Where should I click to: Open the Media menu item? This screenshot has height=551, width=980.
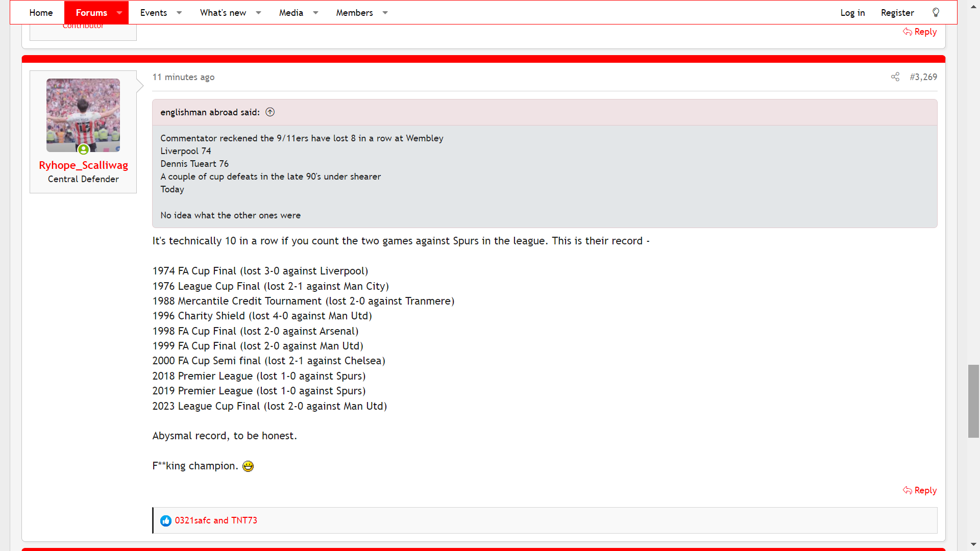pos(291,12)
